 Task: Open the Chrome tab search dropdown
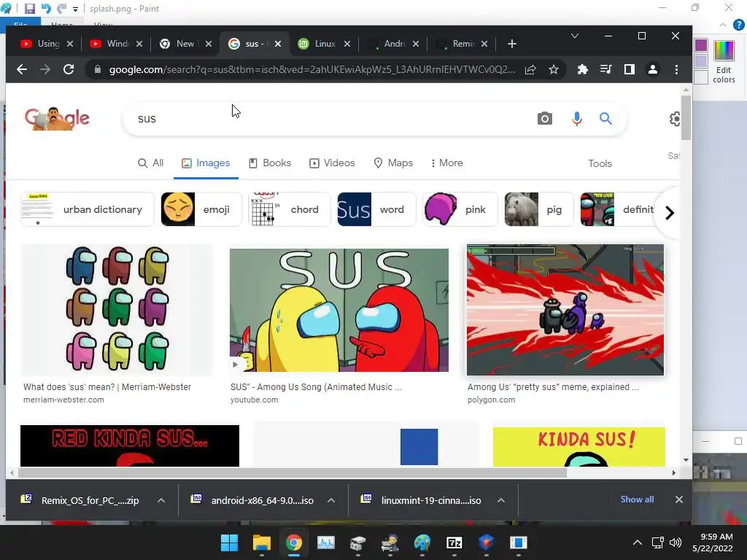coord(575,36)
